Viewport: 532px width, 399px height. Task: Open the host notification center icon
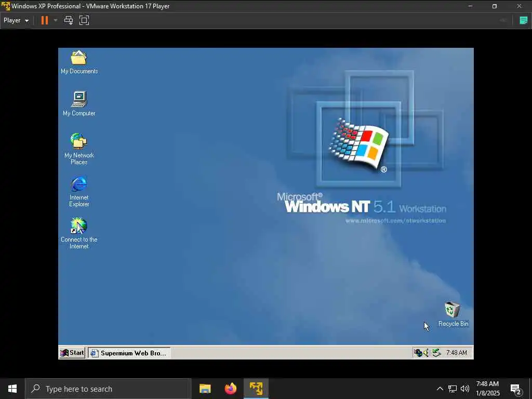pos(516,389)
